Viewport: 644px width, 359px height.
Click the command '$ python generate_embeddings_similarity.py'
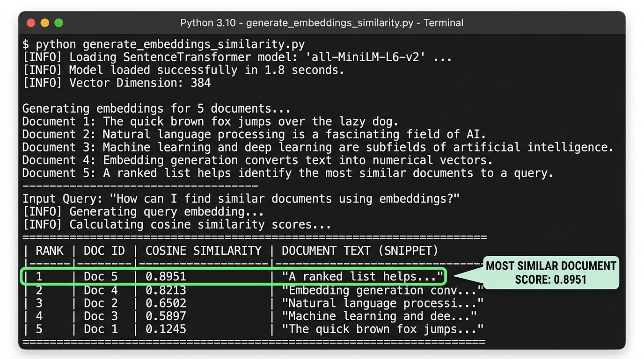164,45
